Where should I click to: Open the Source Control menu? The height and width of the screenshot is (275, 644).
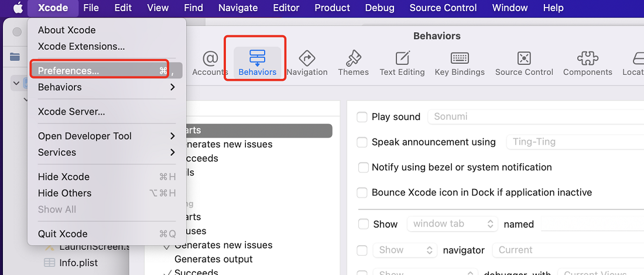(x=443, y=8)
